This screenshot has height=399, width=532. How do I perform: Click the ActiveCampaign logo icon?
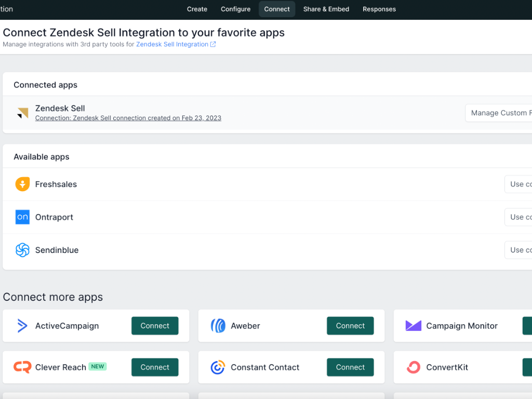22,326
